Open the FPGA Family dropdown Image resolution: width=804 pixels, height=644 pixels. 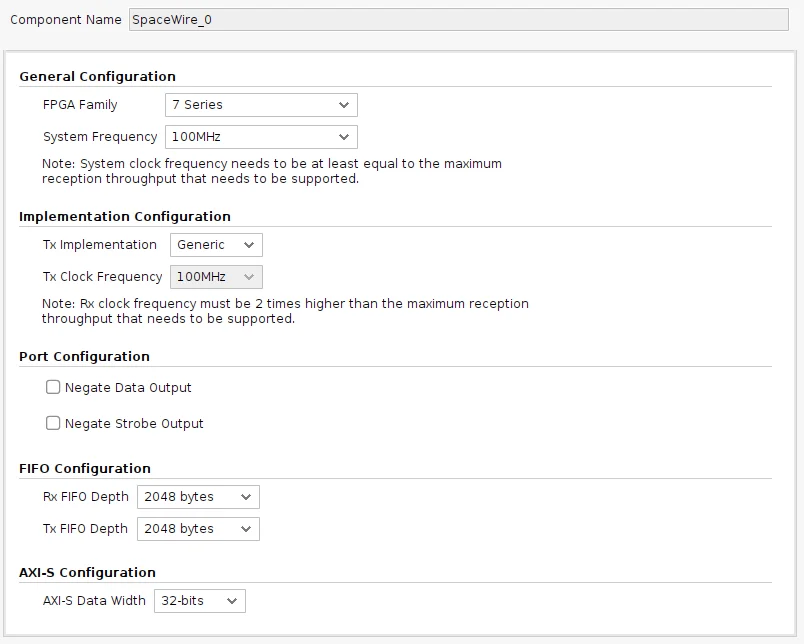[260, 105]
